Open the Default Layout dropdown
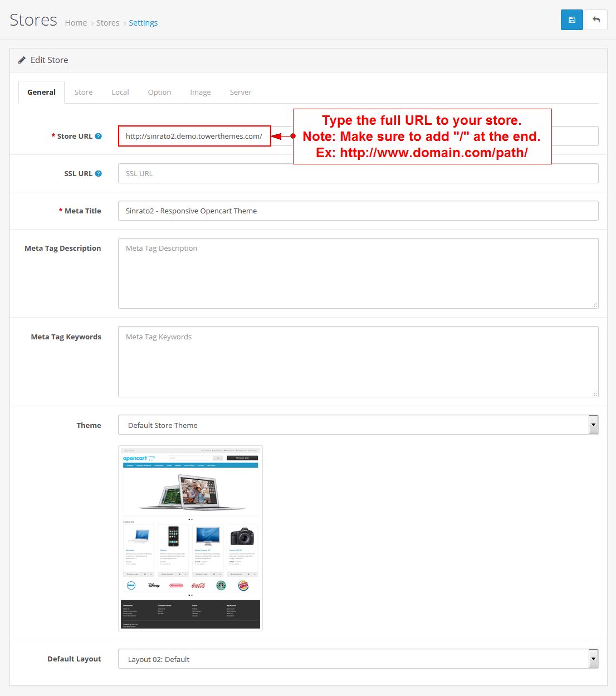This screenshot has height=696, width=616. 358,659
